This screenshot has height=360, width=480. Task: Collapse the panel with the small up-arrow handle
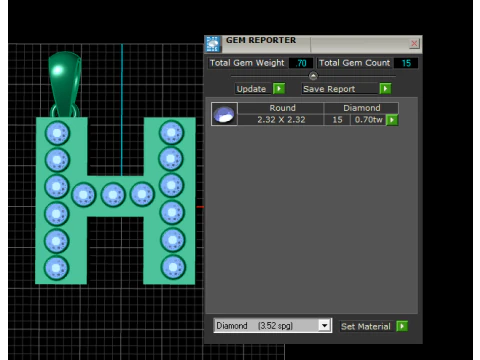tap(313, 76)
